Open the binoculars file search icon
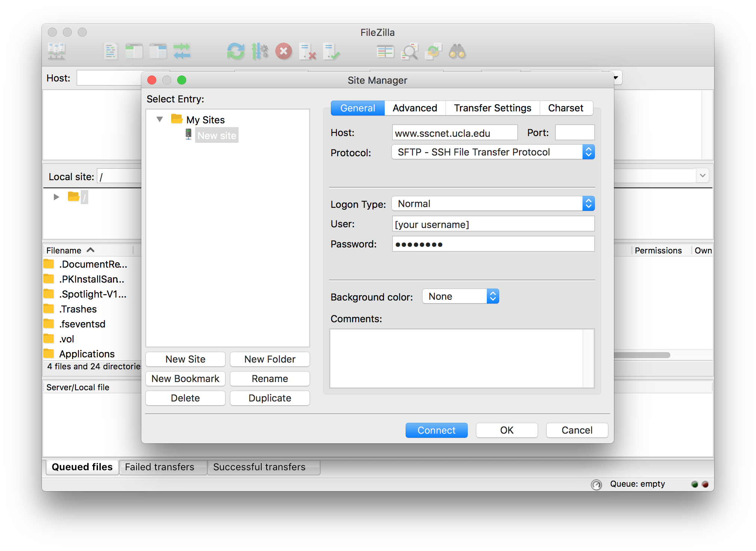756x551 pixels. click(457, 52)
